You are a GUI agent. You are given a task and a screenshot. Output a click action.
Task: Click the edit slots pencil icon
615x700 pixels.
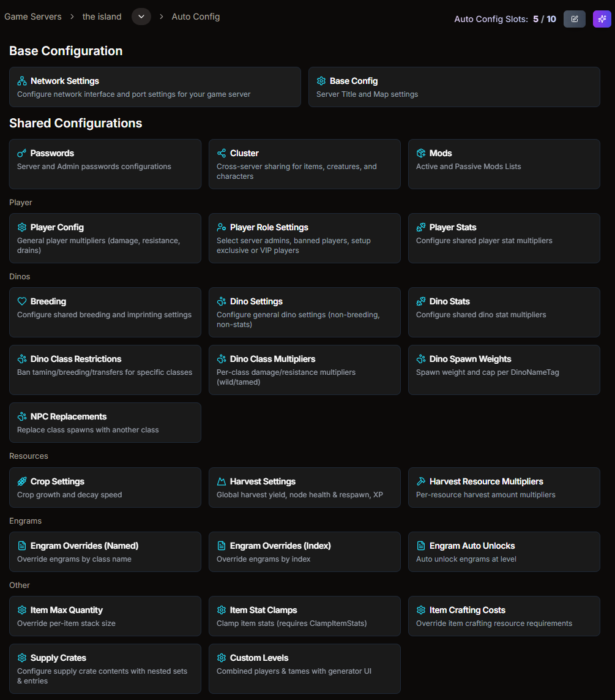574,19
